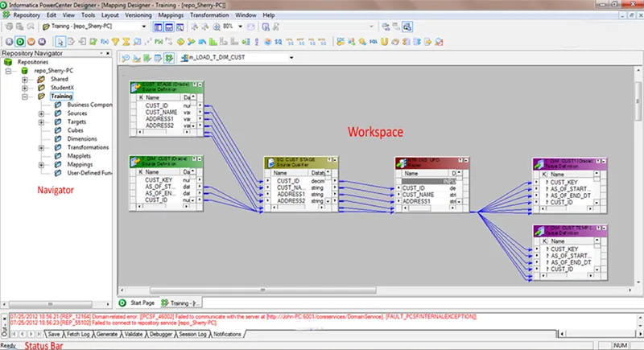
Task: Switch to the Fetch Log output tab
Action: [78, 335]
